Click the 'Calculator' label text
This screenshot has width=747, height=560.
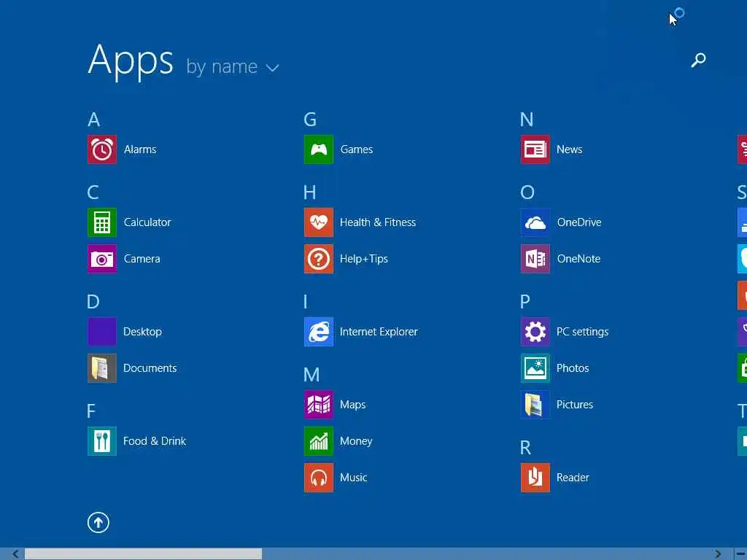click(147, 222)
